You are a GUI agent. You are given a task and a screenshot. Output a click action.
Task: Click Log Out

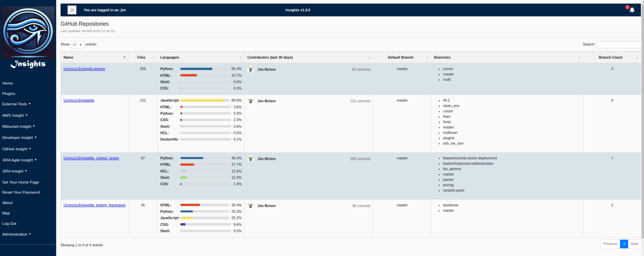9,223
